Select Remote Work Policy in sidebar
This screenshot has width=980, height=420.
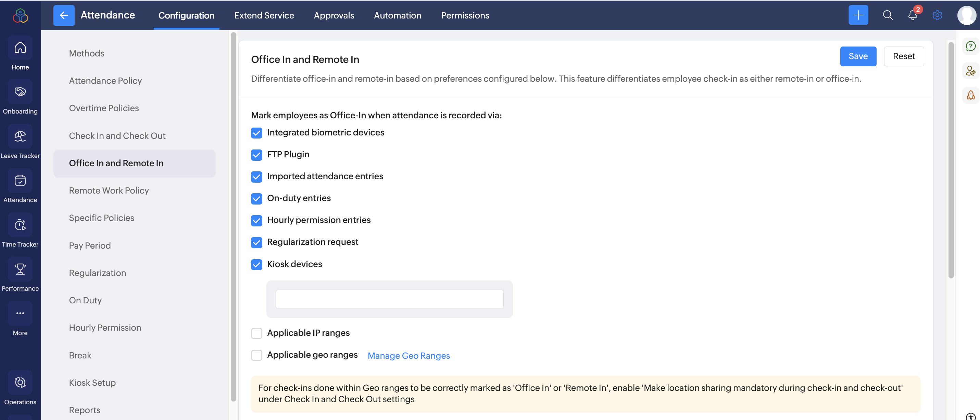[109, 191]
